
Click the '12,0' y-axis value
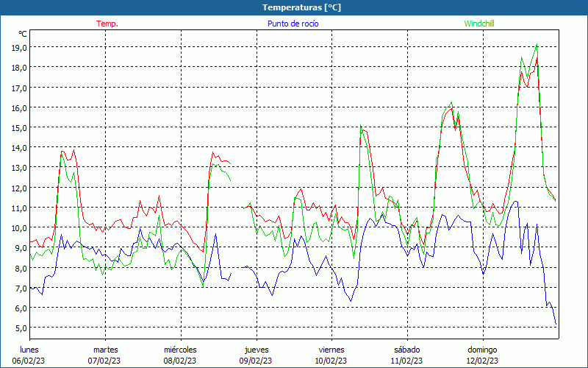click(x=20, y=188)
